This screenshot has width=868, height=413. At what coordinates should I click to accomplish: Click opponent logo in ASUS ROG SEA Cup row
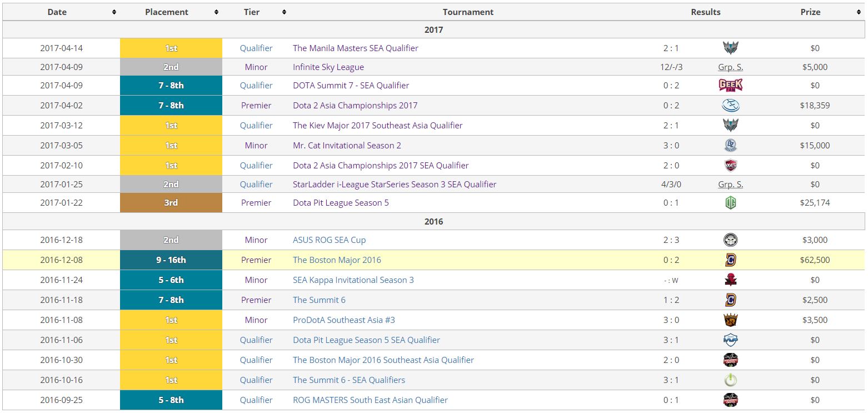point(730,240)
